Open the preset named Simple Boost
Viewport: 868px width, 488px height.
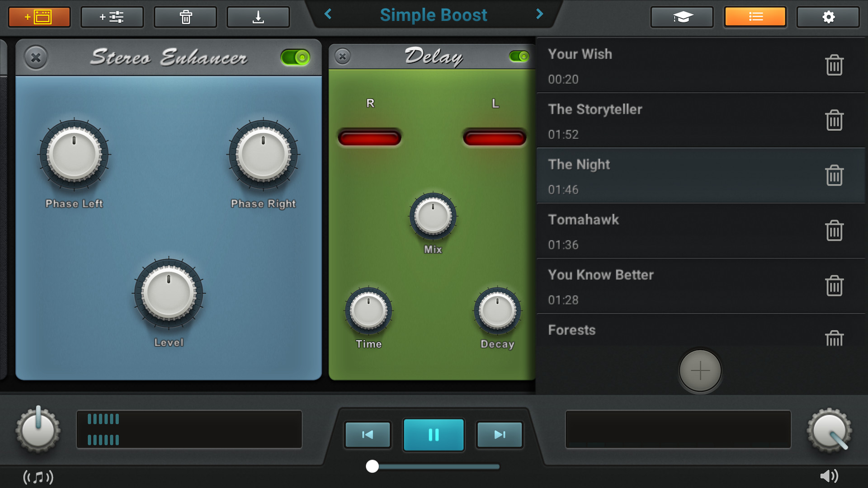pos(434,14)
